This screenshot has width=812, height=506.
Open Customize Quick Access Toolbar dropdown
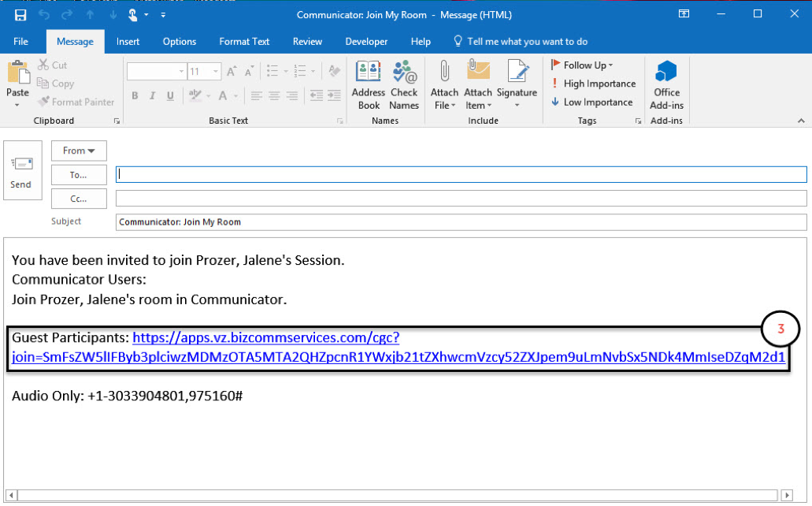coord(163,15)
